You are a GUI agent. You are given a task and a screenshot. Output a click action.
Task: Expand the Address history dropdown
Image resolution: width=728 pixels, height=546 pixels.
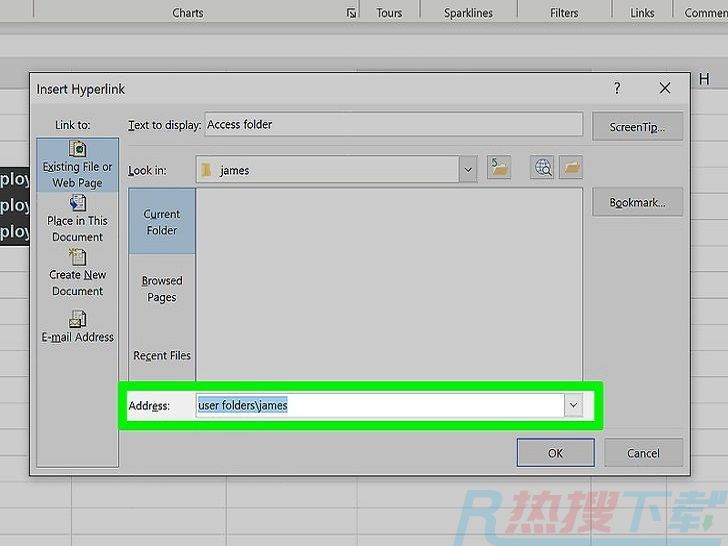pyautogui.click(x=573, y=405)
